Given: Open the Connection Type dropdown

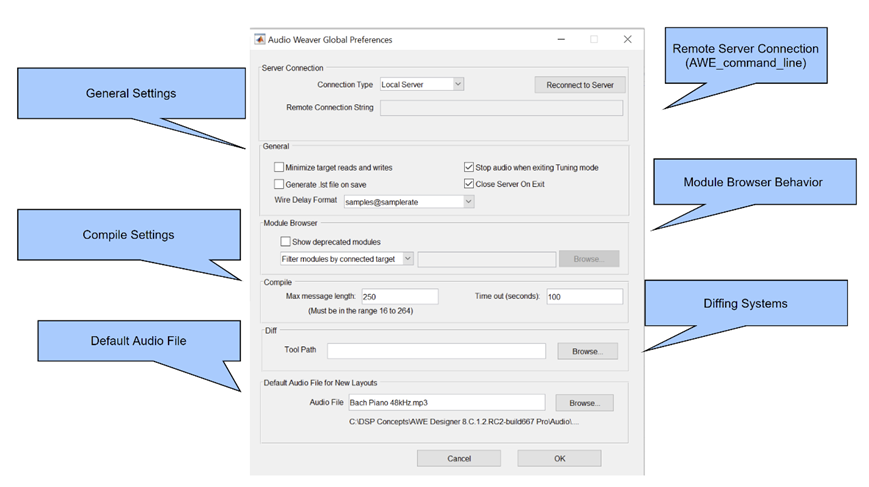Looking at the screenshot, I should 421,85.
